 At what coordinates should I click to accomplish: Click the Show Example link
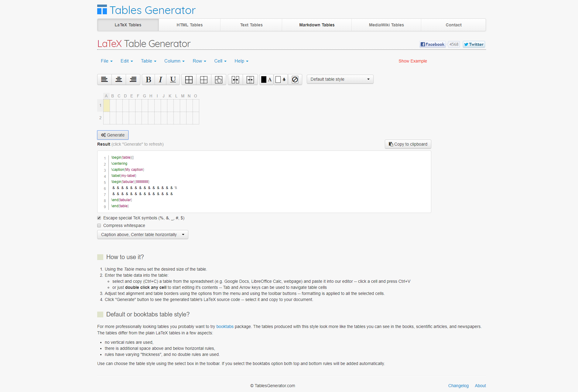(413, 61)
